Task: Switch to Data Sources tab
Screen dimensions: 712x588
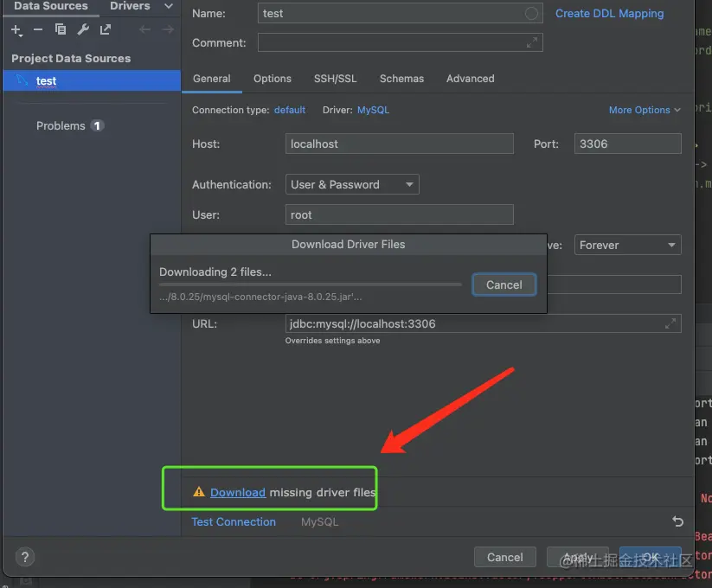Action: [x=51, y=6]
